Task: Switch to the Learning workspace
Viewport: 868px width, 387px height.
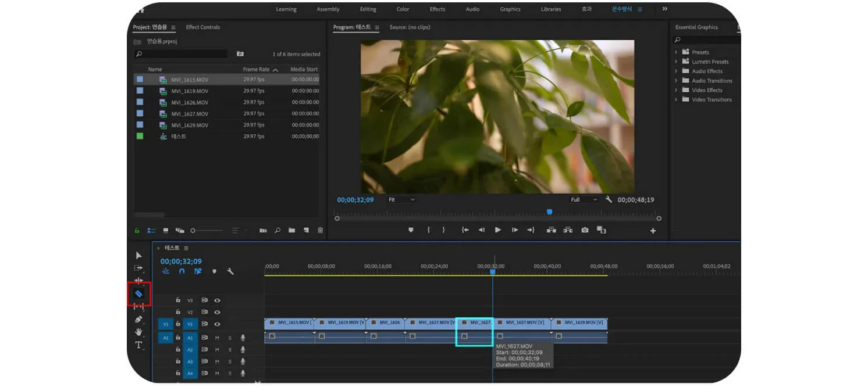Action: click(286, 9)
